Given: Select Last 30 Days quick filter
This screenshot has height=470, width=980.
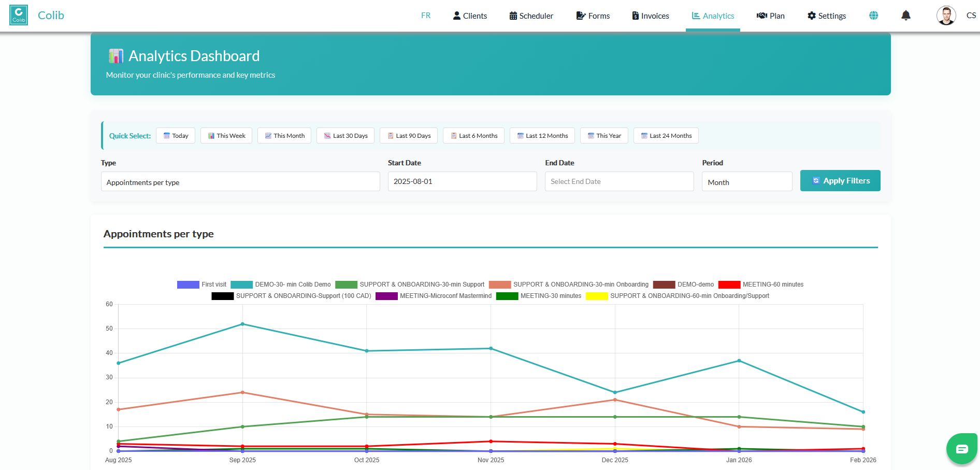Looking at the screenshot, I should 345,136.
